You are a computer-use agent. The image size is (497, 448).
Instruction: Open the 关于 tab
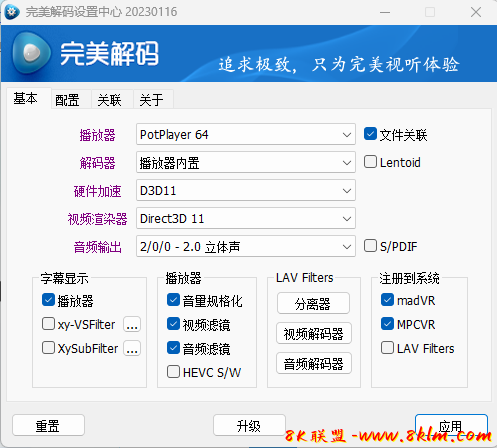pyautogui.click(x=152, y=100)
